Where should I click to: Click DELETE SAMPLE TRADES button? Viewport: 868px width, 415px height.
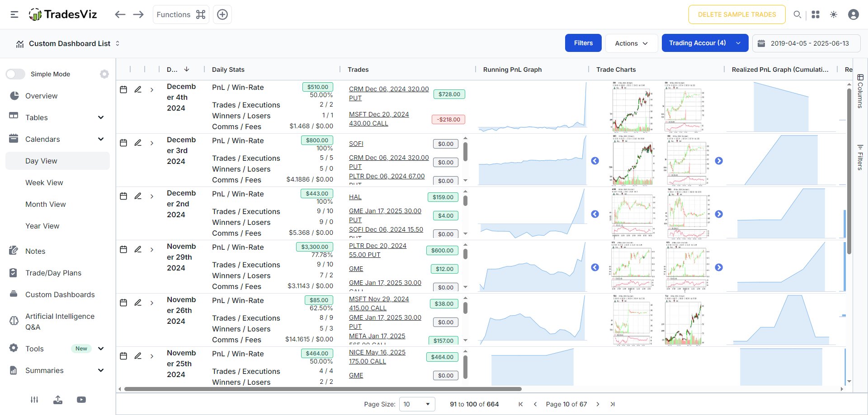[x=737, y=14]
